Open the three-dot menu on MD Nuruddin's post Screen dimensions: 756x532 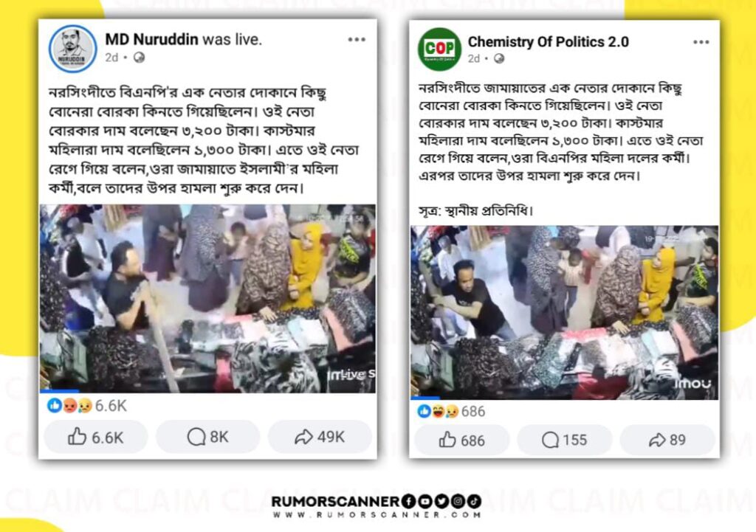pyautogui.click(x=357, y=40)
